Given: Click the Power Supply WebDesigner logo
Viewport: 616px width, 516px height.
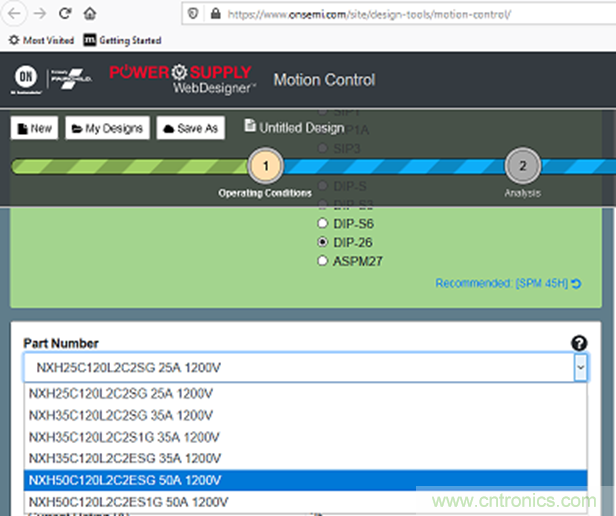Looking at the screenshot, I should (x=181, y=79).
